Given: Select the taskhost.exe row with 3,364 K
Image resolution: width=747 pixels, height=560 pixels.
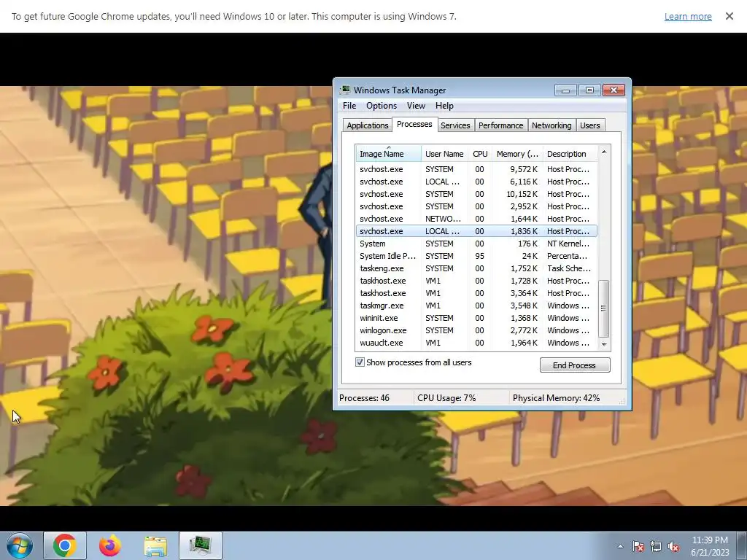Looking at the screenshot, I should pyautogui.click(x=476, y=293).
